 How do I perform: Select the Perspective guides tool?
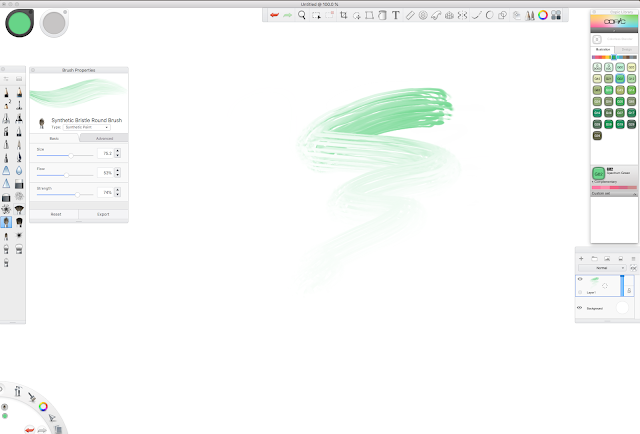point(449,15)
